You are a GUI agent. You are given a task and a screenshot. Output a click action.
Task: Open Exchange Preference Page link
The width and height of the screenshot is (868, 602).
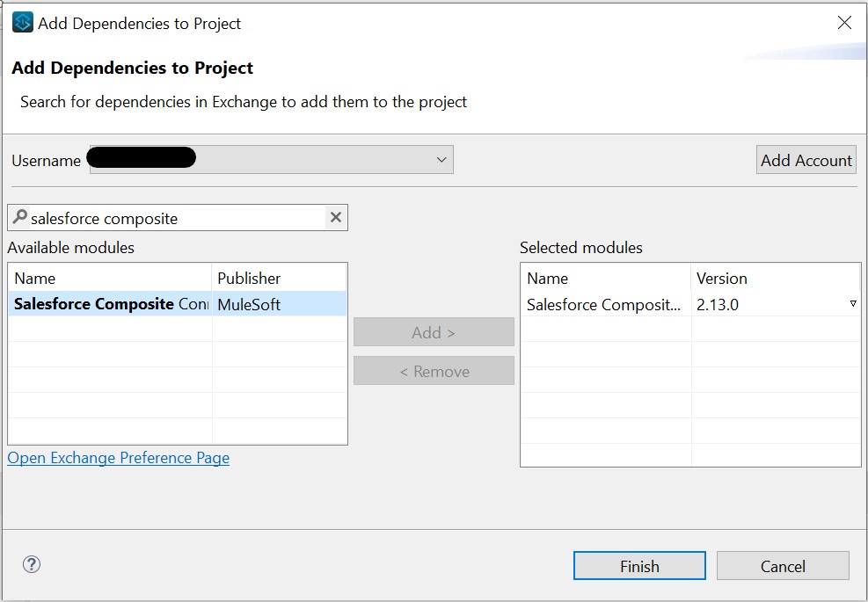(x=119, y=458)
